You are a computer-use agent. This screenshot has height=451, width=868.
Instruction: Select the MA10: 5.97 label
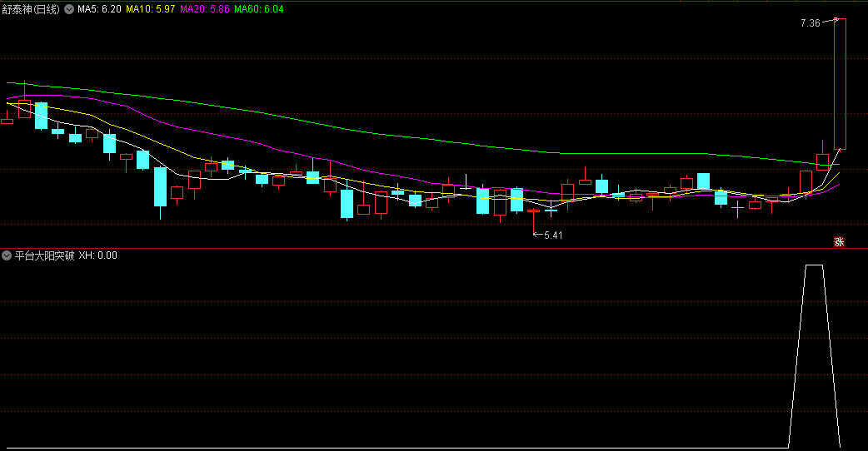[x=151, y=9]
